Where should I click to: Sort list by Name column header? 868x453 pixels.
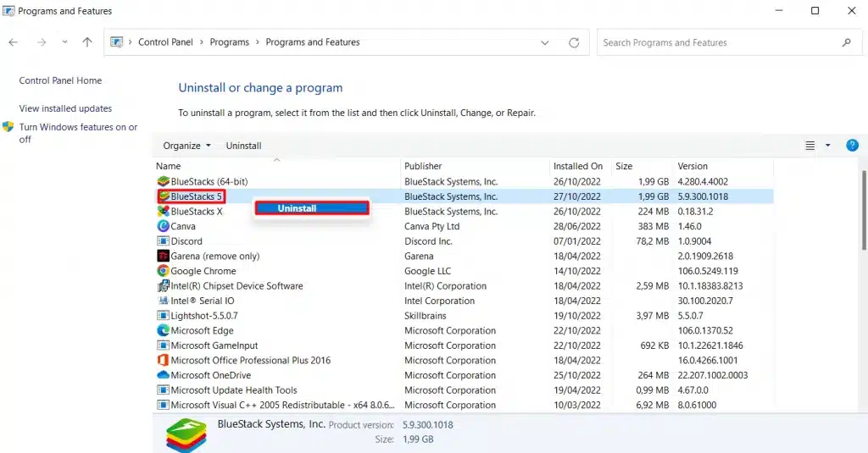point(276,166)
